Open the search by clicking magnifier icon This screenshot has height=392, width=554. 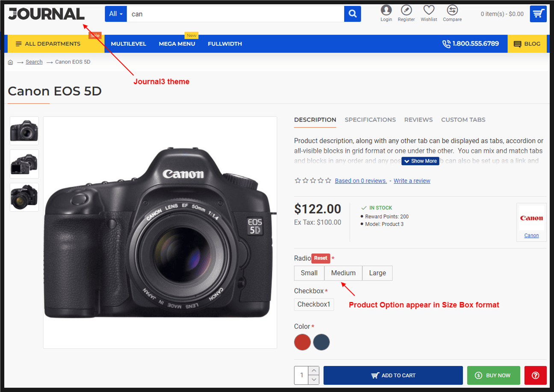point(352,14)
